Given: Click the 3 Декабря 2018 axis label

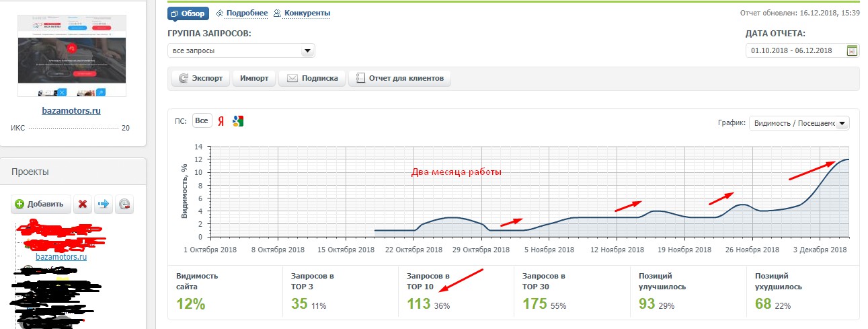Looking at the screenshot, I should (820, 249).
